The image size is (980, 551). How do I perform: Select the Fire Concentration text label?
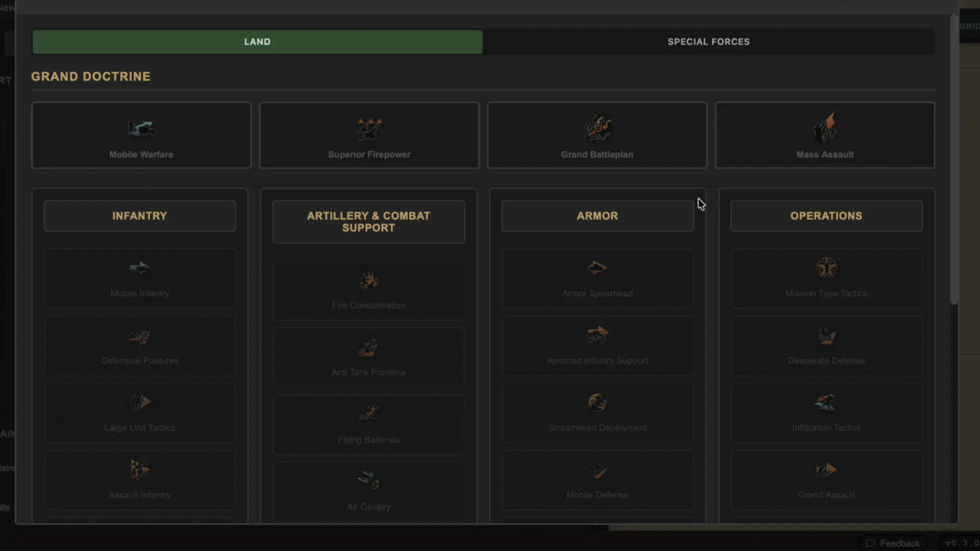pyautogui.click(x=368, y=305)
